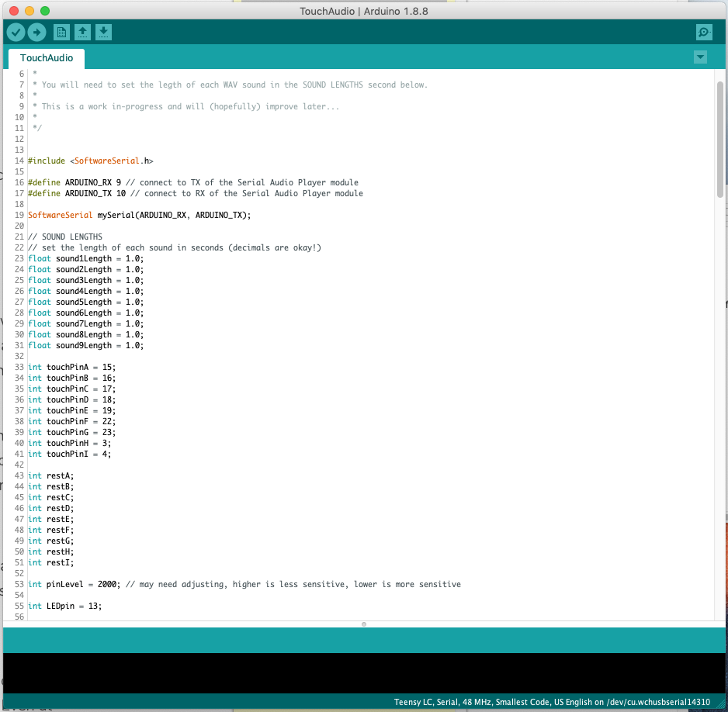Viewport: 728px width, 712px height.
Task: Click the 'int restI;' line
Action: pyautogui.click(x=51, y=562)
